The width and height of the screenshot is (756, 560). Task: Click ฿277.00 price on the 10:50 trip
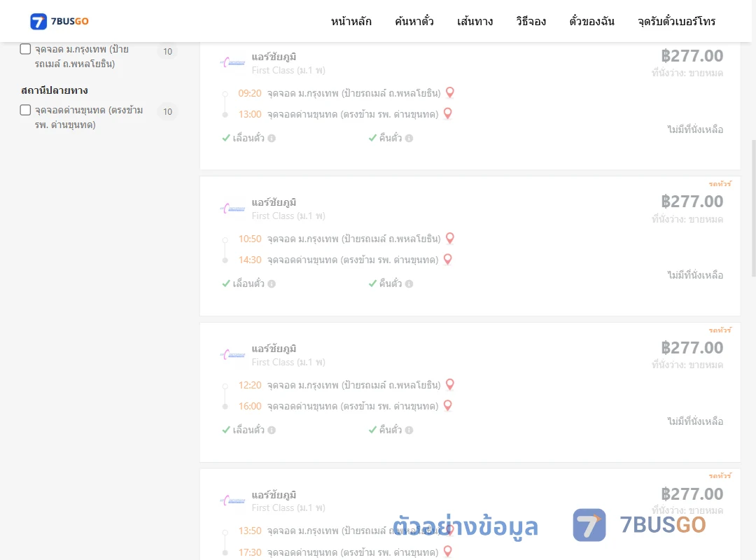coord(692,202)
